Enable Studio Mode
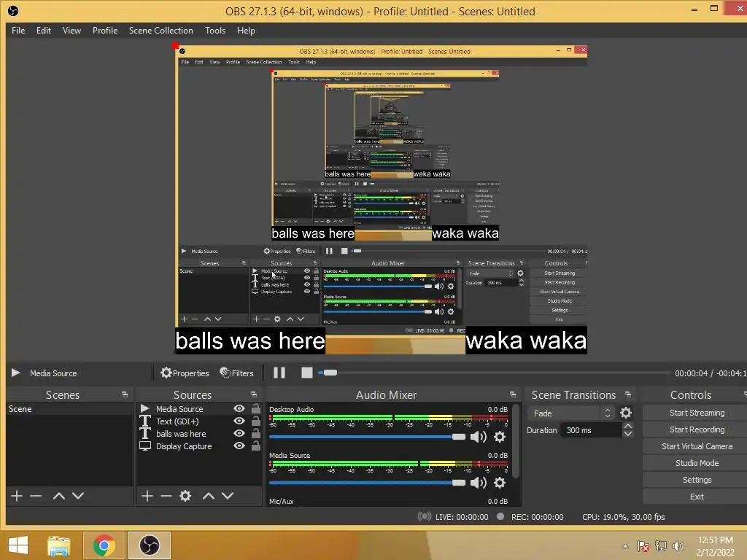 pyautogui.click(x=697, y=463)
